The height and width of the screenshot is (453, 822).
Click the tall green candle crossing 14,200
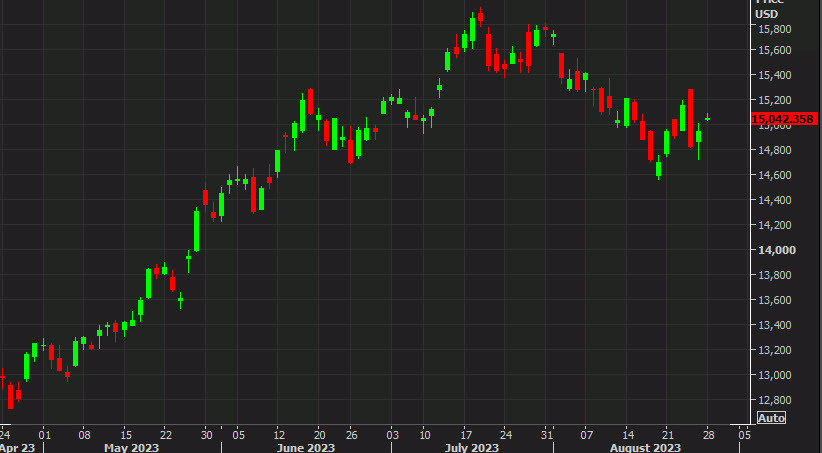(x=197, y=230)
